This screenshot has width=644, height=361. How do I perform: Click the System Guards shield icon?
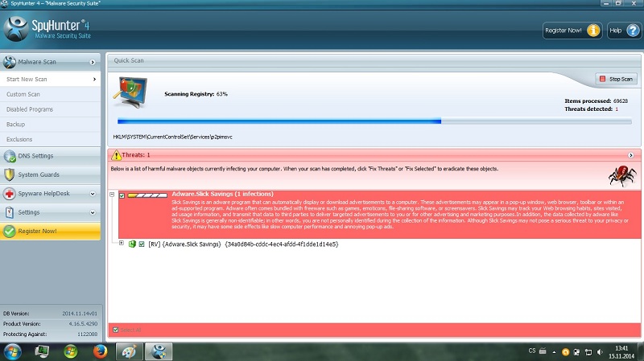10,174
